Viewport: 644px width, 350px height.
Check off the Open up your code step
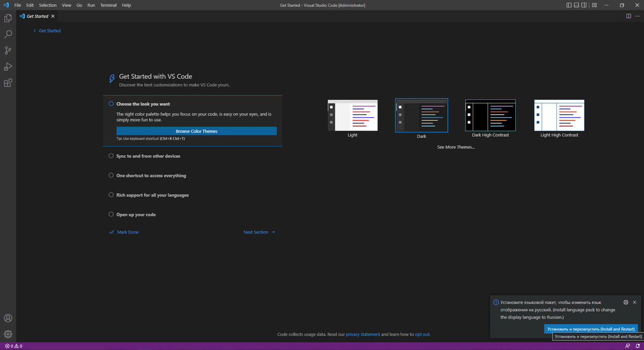(111, 214)
